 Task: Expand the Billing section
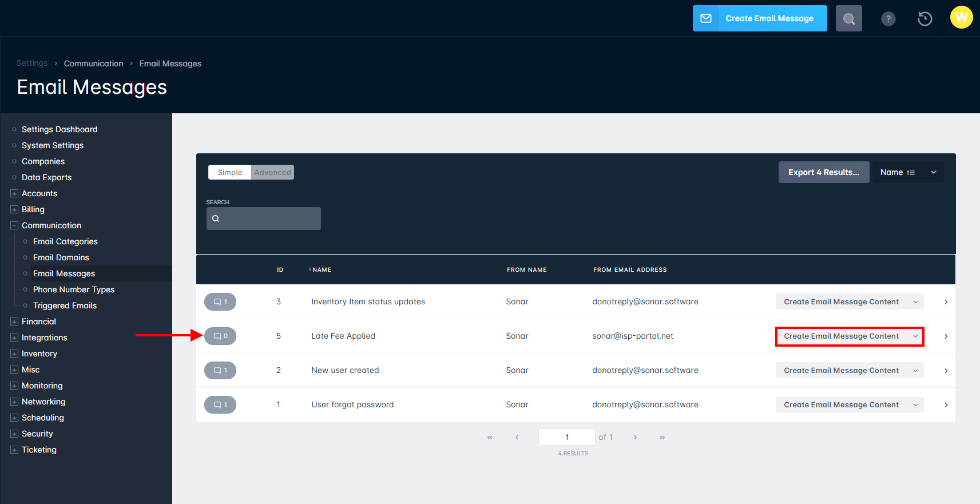14,209
